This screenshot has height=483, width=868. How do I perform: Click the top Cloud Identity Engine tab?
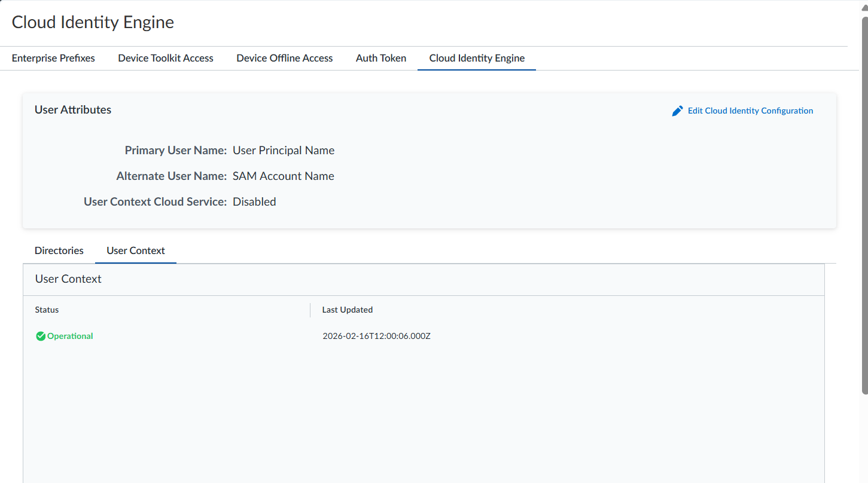tap(477, 59)
